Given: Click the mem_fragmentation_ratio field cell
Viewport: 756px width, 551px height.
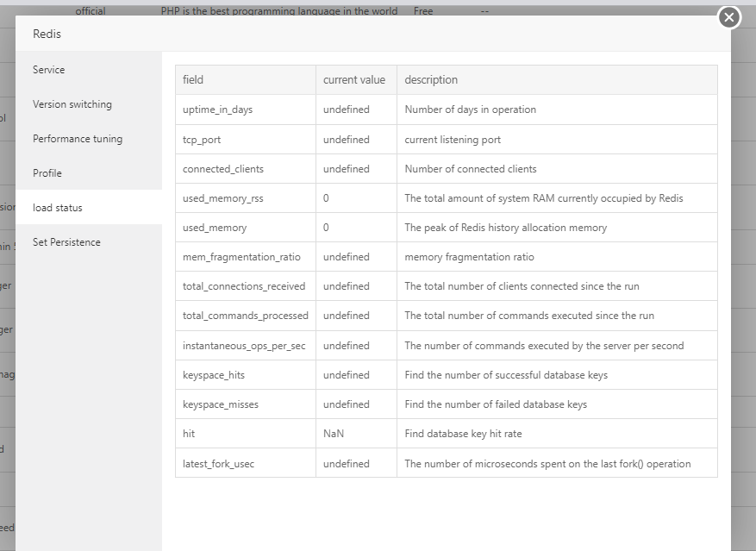Looking at the screenshot, I should point(241,257).
